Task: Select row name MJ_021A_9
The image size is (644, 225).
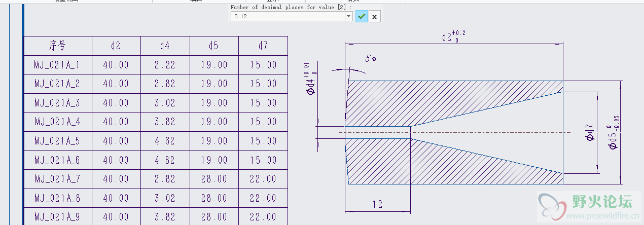Action: (x=58, y=217)
